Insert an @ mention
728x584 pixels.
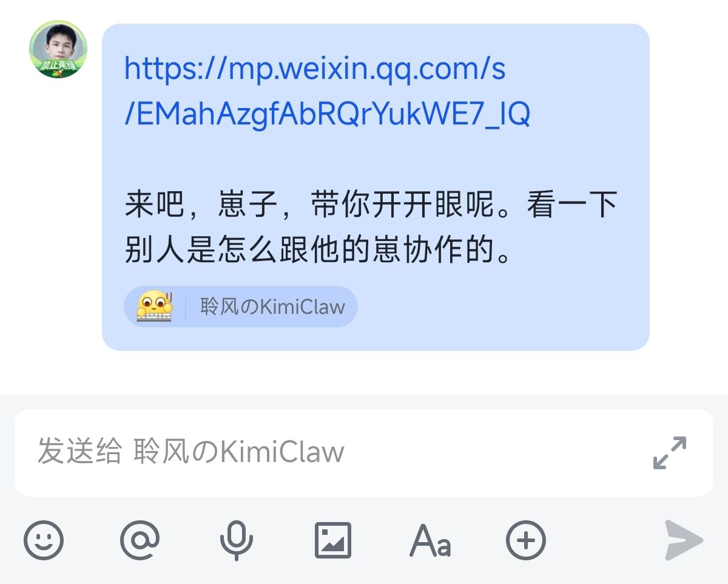pos(140,540)
